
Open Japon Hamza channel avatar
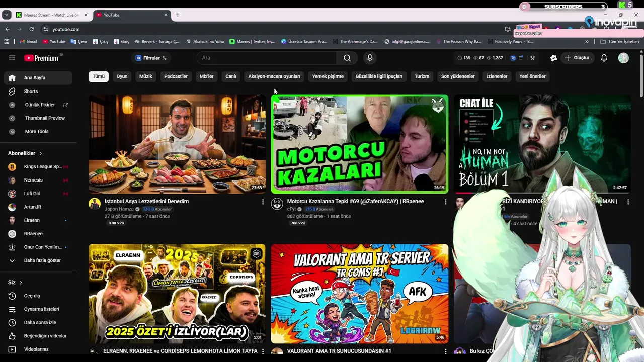click(95, 204)
